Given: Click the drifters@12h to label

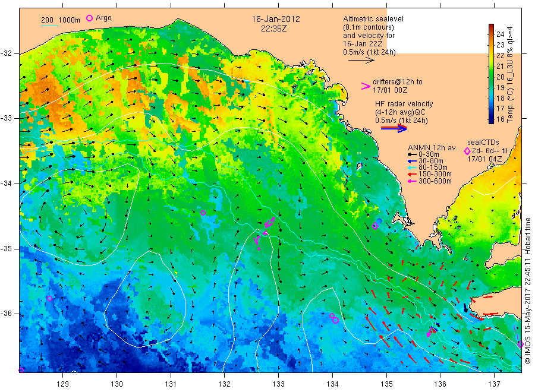Looking at the screenshot, I should [x=398, y=82].
